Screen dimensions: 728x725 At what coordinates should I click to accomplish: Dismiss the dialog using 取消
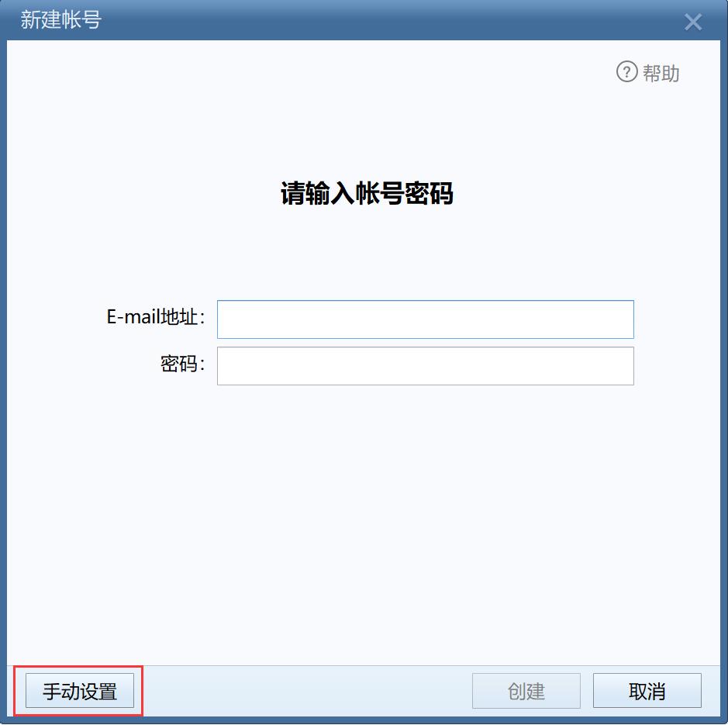tap(647, 691)
